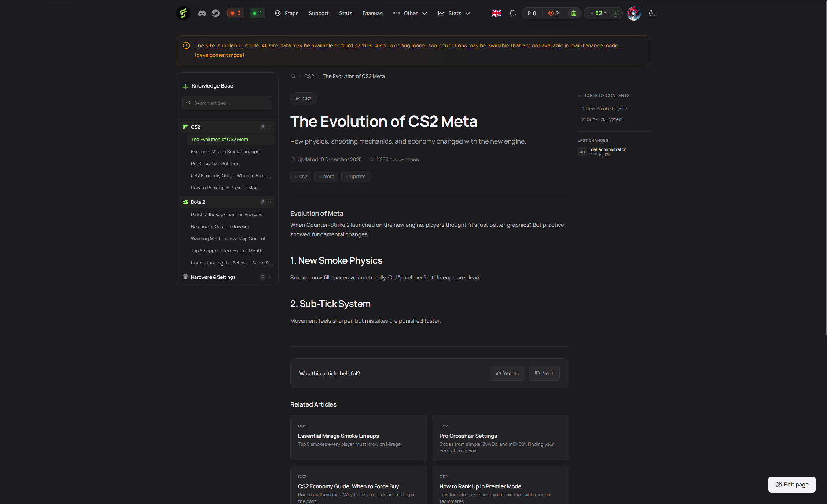Vote No on article helpfulness

coord(544,373)
